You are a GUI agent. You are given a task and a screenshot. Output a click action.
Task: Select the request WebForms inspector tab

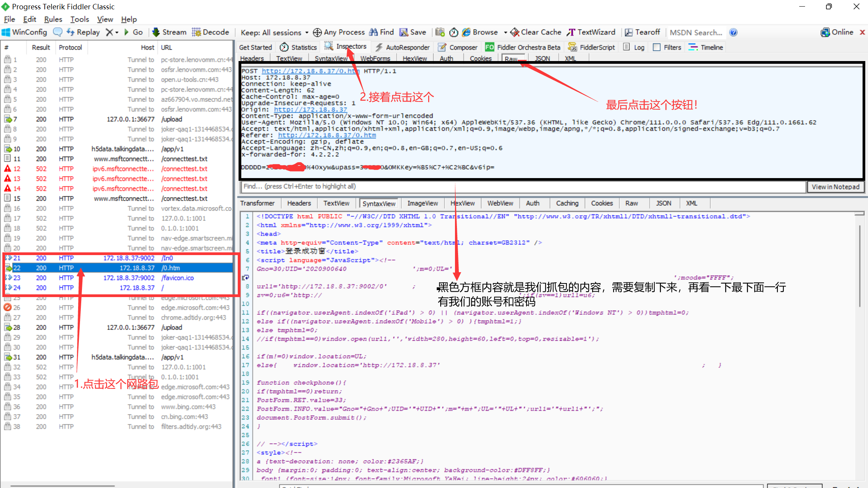[x=375, y=58]
